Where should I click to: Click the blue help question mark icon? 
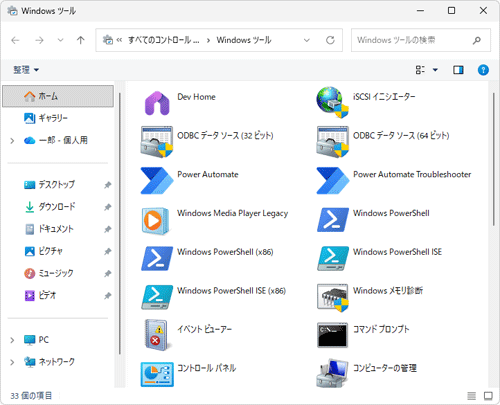(483, 70)
